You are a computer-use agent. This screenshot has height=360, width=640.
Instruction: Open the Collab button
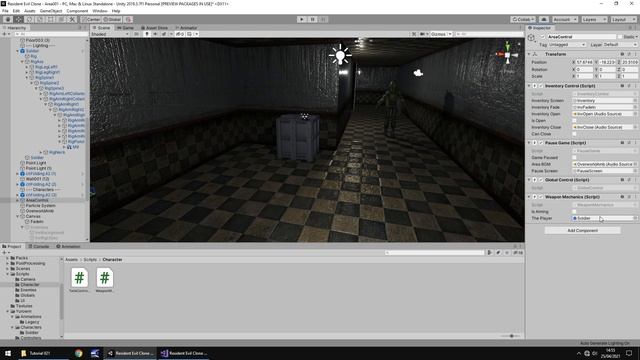(523, 19)
